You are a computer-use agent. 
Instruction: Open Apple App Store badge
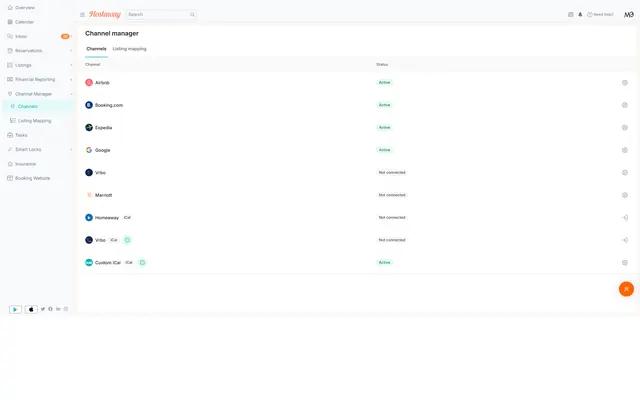click(31, 309)
